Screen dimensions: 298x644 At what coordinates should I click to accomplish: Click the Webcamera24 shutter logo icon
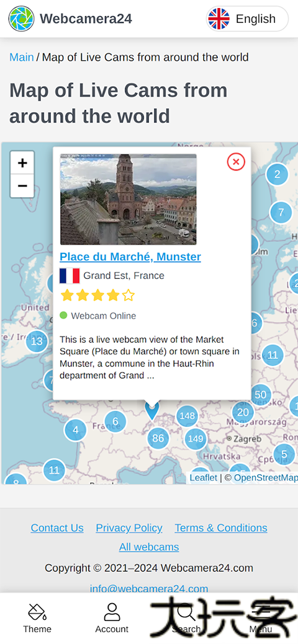[21, 19]
